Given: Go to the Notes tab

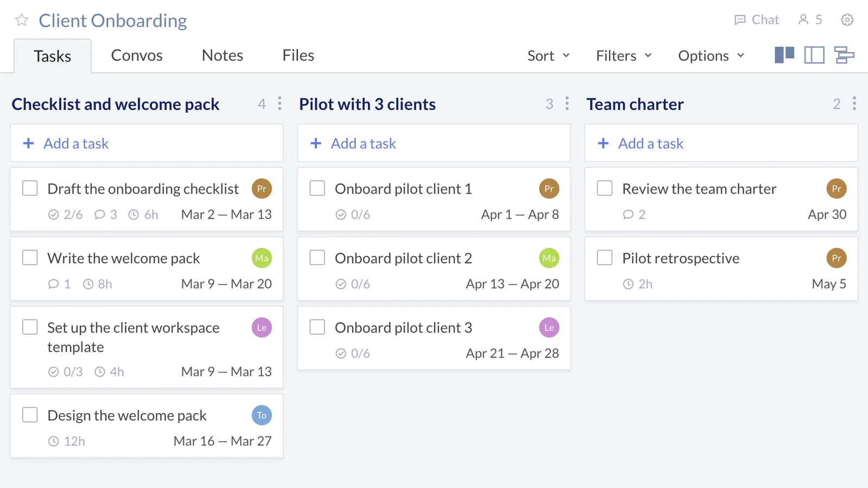Looking at the screenshot, I should (222, 55).
